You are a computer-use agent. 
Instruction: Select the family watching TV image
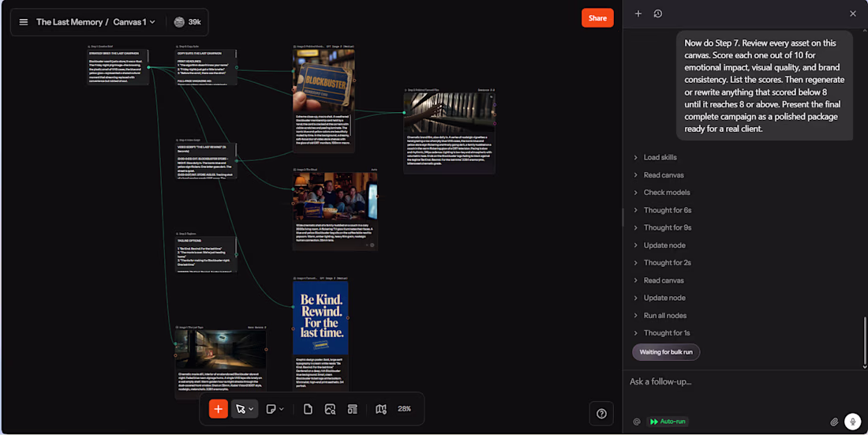pos(335,197)
